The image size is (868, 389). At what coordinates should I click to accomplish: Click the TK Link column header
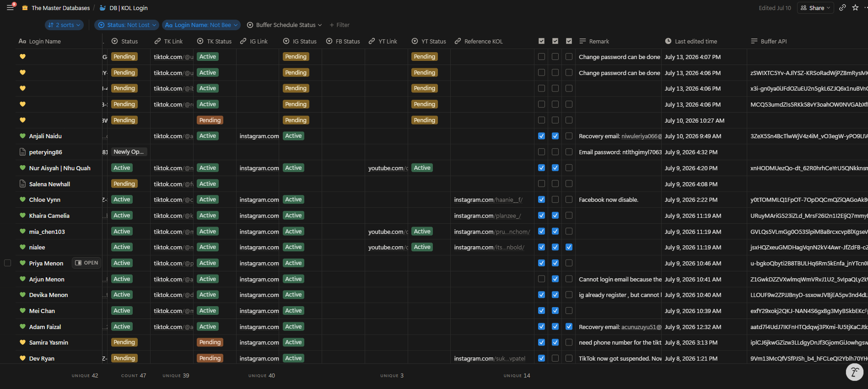pos(168,41)
